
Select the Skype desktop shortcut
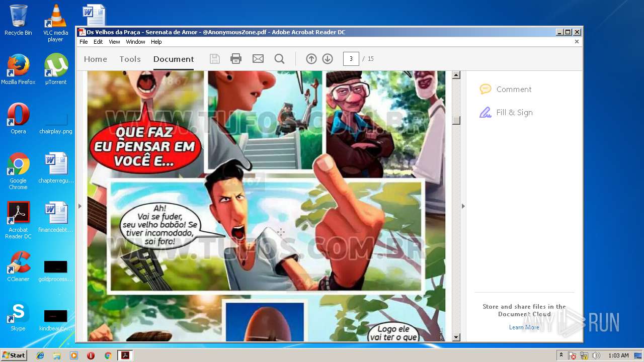point(18,316)
